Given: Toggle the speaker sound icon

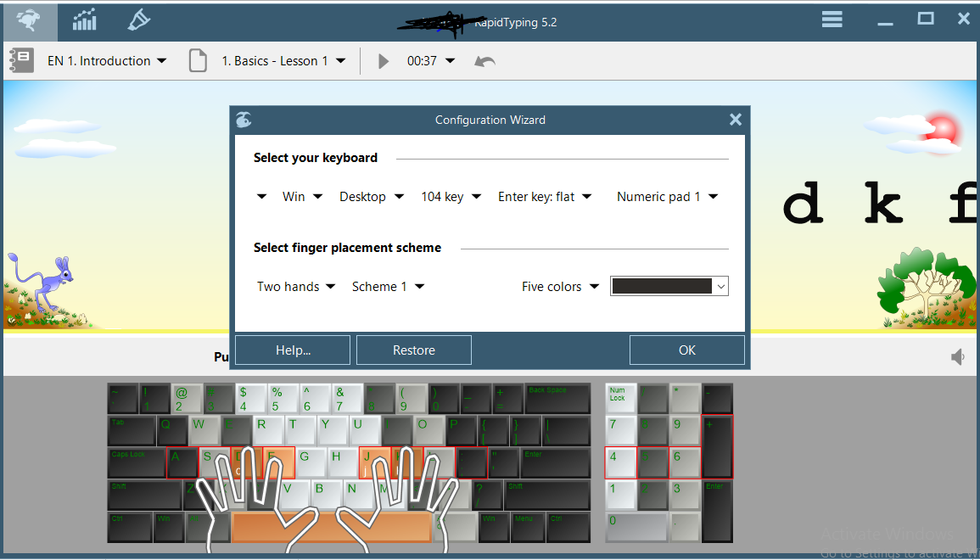Looking at the screenshot, I should pyautogui.click(x=957, y=357).
